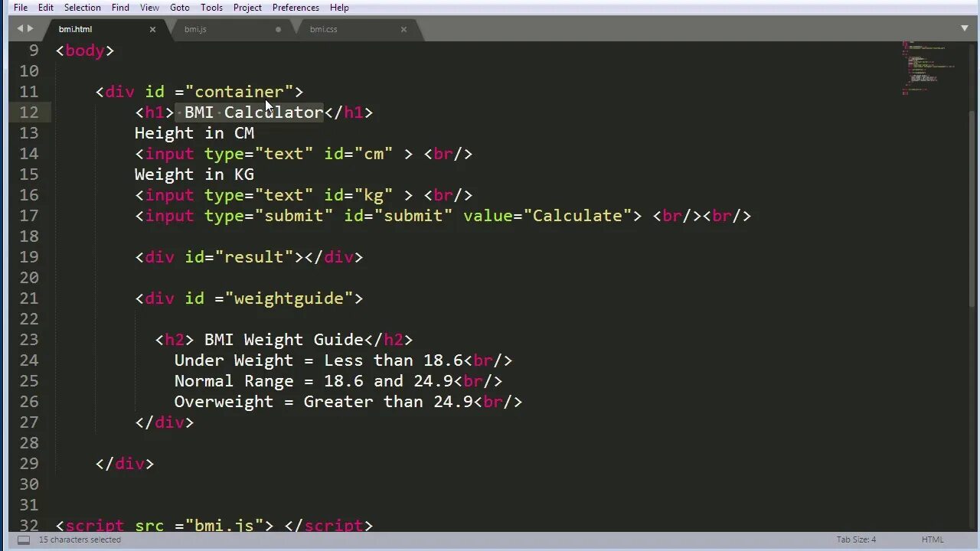Close the bmi.css tab
Screen dimensions: 980x551
click(x=403, y=29)
